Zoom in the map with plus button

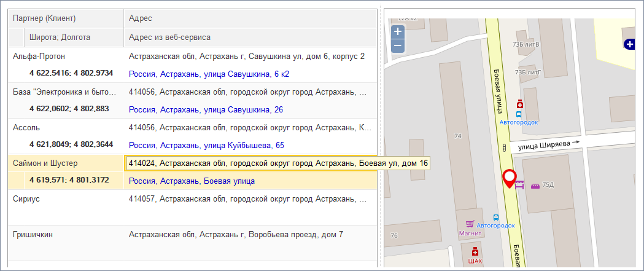[398, 32]
